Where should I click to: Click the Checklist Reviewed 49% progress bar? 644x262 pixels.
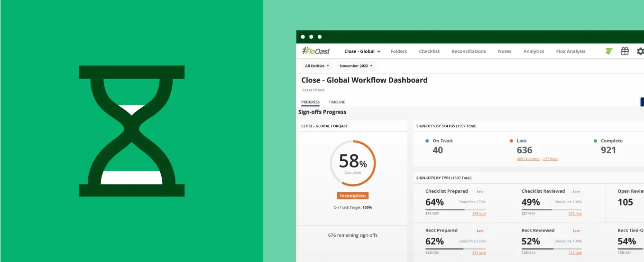coord(552,209)
